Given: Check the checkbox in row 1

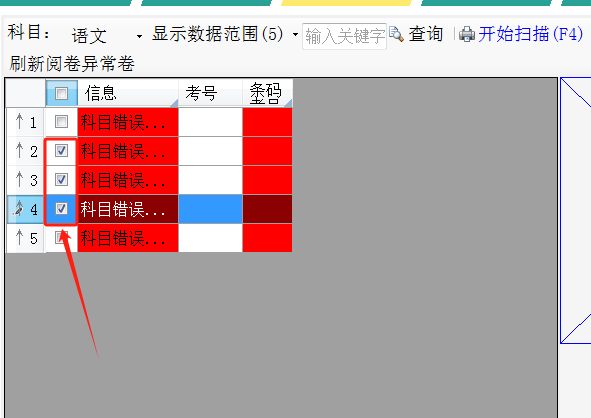Looking at the screenshot, I should pos(61,122).
